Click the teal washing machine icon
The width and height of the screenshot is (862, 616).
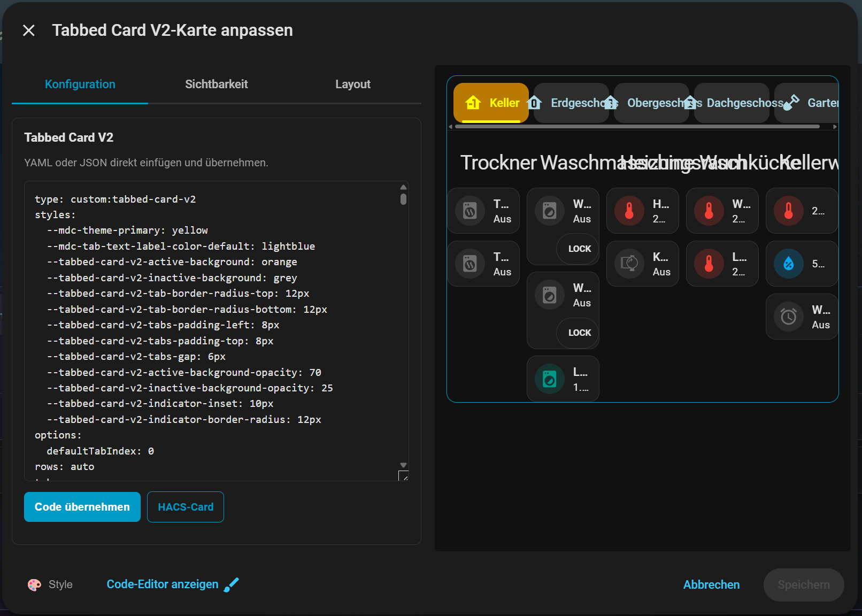click(x=550, y=379)
